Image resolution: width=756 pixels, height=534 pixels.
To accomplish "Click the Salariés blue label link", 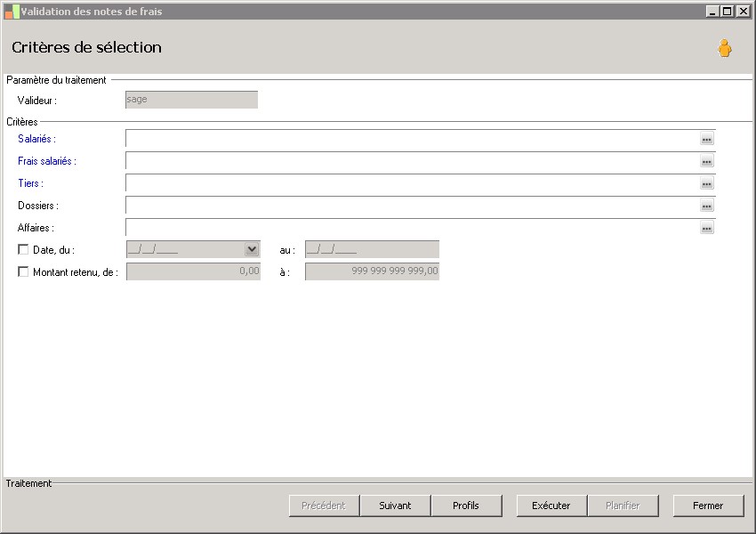I will [x=36, y=139].
